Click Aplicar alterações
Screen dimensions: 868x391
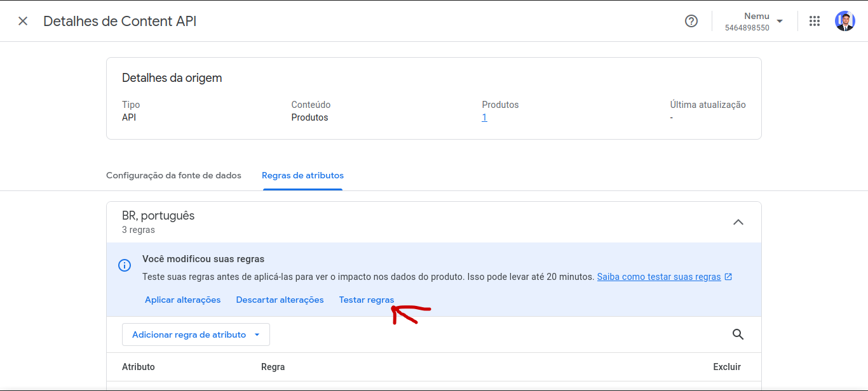[x=183, y=300]
